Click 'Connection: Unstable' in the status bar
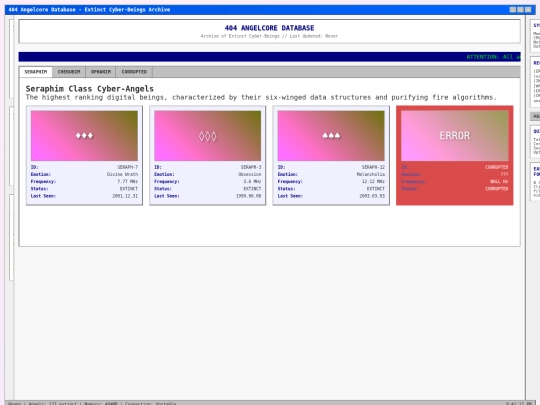Viewport: 540px width, 405px height. [x=150, y=403]
